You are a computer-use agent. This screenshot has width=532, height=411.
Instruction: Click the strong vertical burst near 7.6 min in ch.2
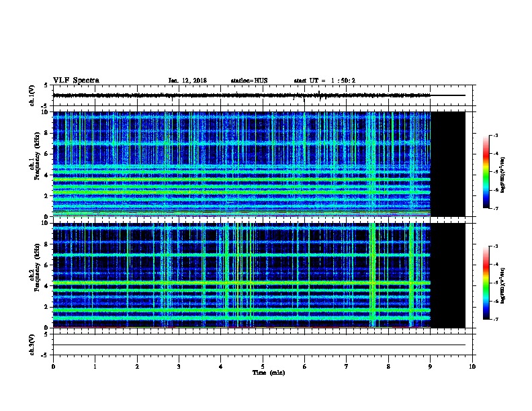[x=372, y=275]
